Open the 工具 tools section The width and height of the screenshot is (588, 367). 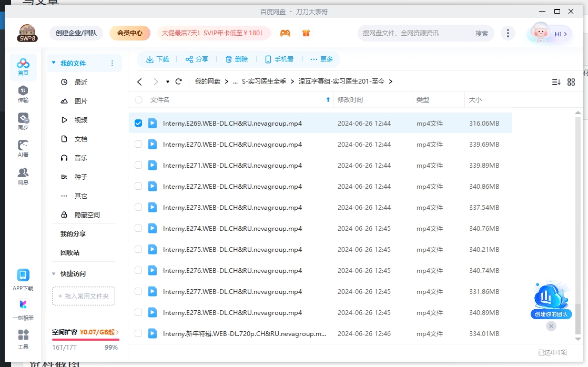pos(23,339)
